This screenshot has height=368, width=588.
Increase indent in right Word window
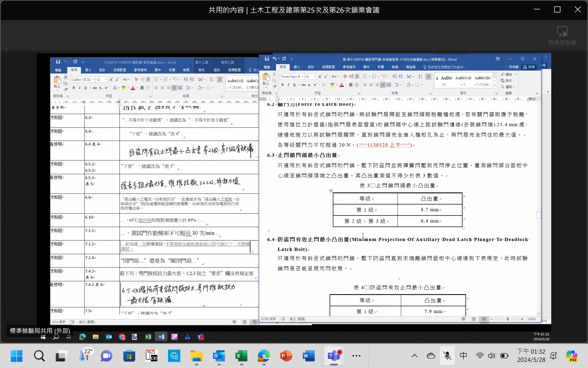point(401,76)
